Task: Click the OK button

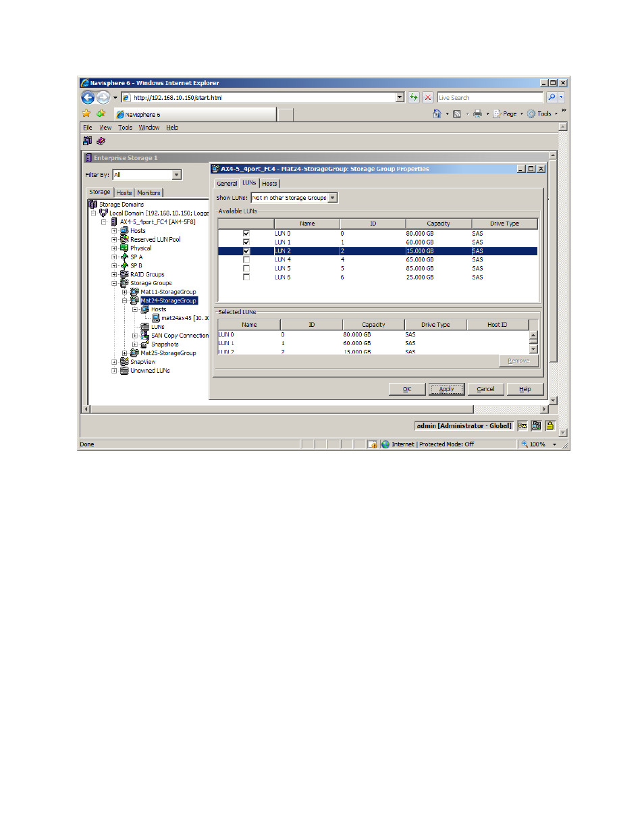Action: 407,389
